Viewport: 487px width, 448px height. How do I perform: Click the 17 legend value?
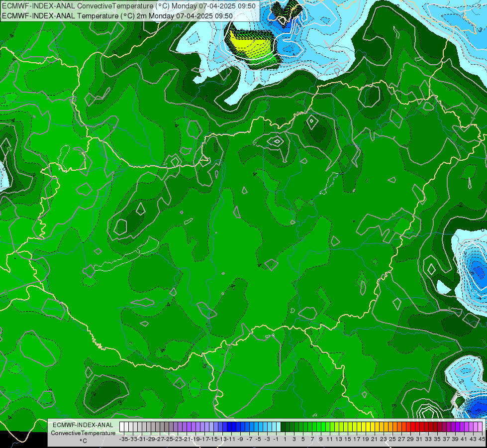357,439
